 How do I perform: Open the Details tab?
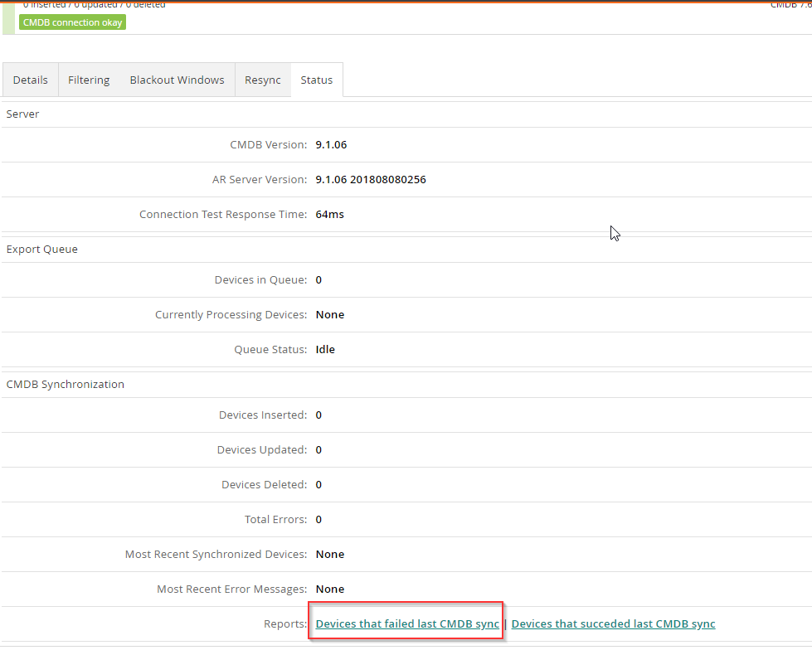30,80
